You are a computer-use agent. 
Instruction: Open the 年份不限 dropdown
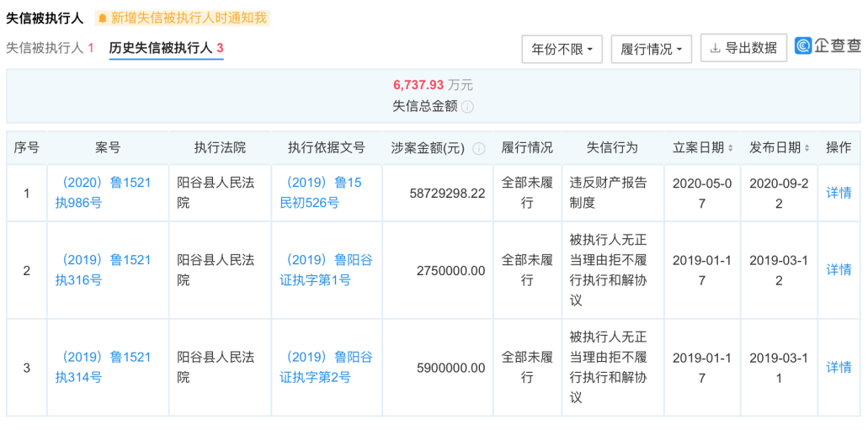[x=562, y=49]
